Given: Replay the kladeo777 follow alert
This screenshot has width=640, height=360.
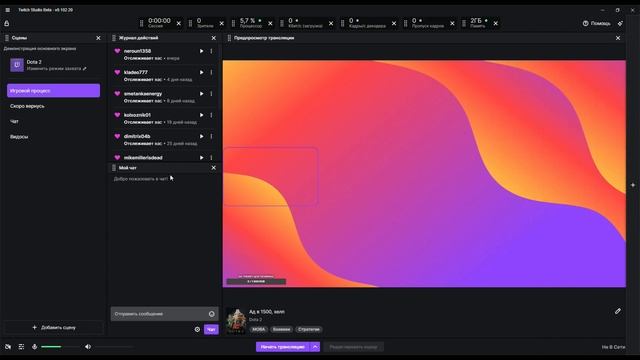Looking at the screenshot, I should [201, 72].
